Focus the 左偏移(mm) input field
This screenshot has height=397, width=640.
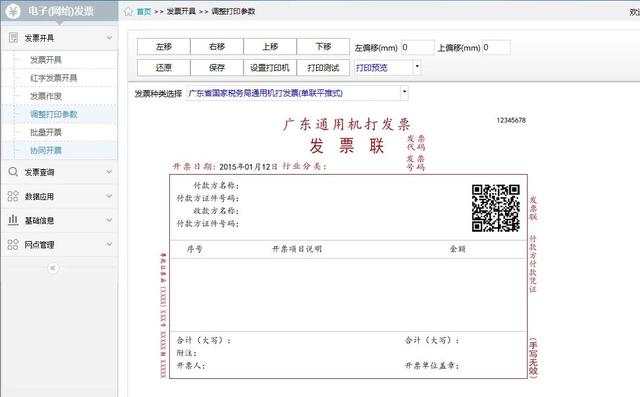tap(418, 47)
